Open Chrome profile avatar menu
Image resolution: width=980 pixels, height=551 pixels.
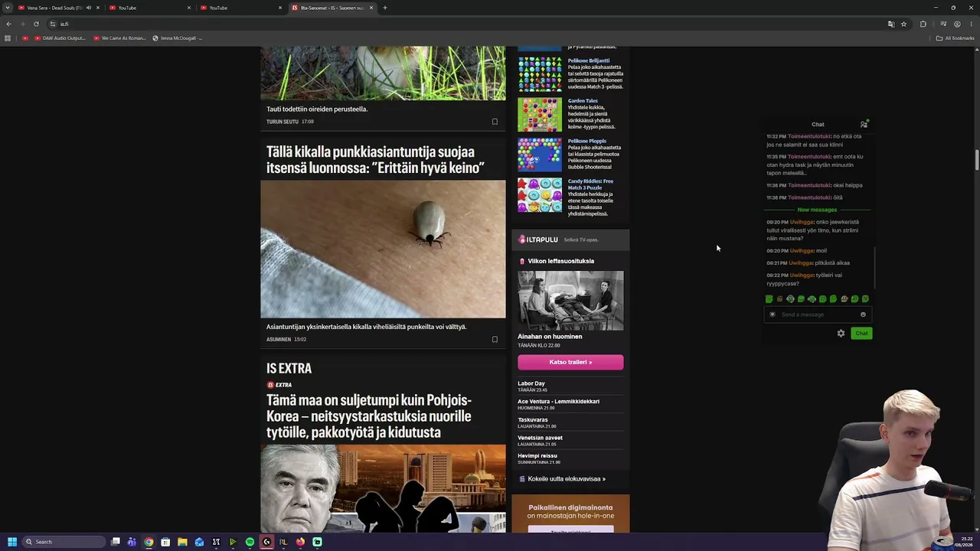(957, 24)
